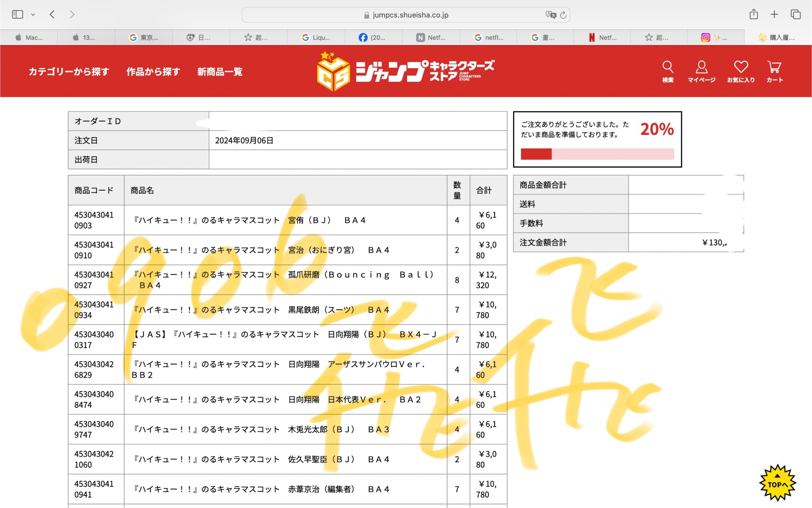Click the 注文金額合計 total ￥130 value
The height and width of the screenshot is (508, 812).
pyautogui.click(x=714, y=243)
